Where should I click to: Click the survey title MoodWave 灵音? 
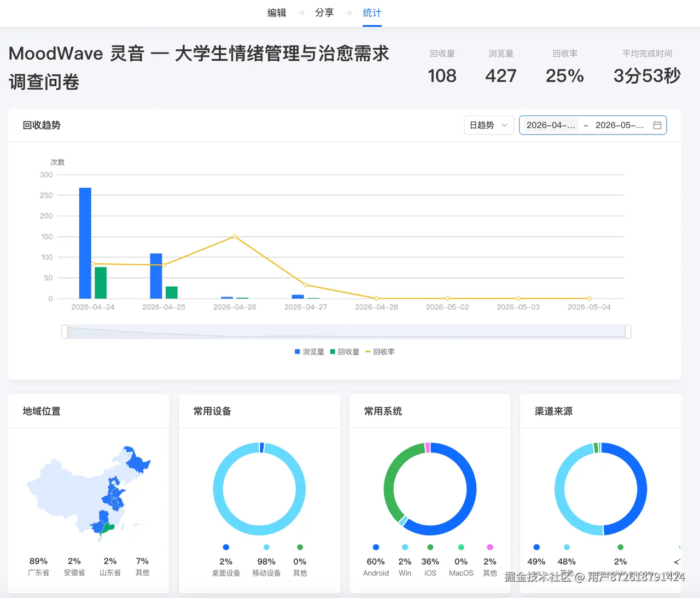click(x=199, y=67)
